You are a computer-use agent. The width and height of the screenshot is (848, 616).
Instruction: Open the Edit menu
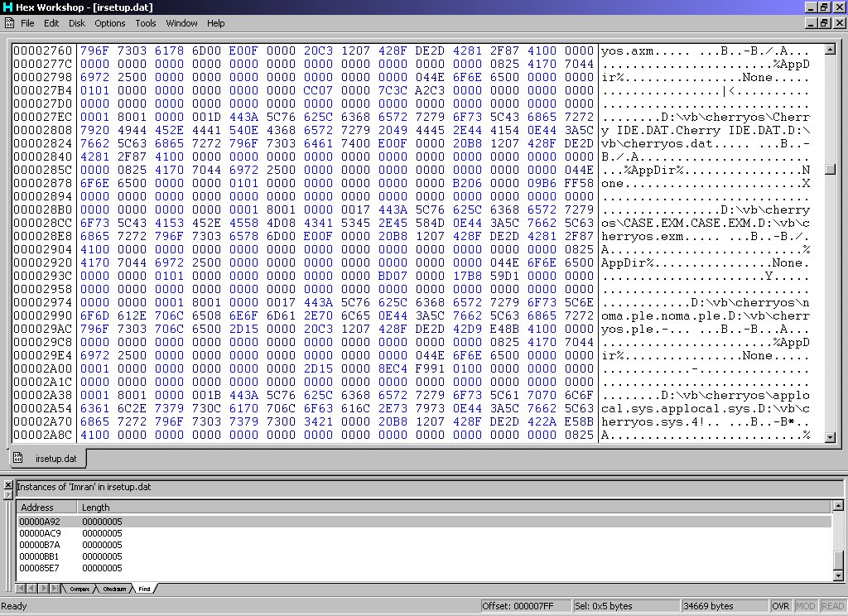51,23
